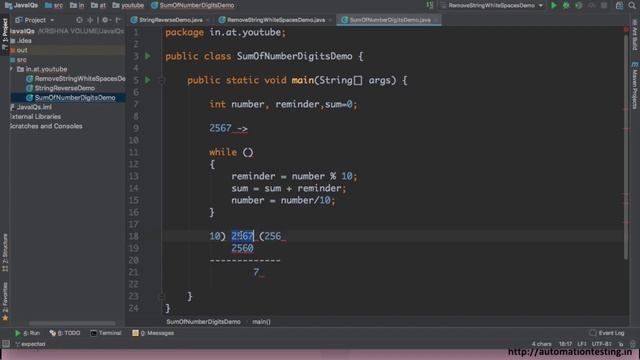Toggle the 7: Structure side tool tab
The width and height of the screenshot is (640, 360).
tap(5, 252)
